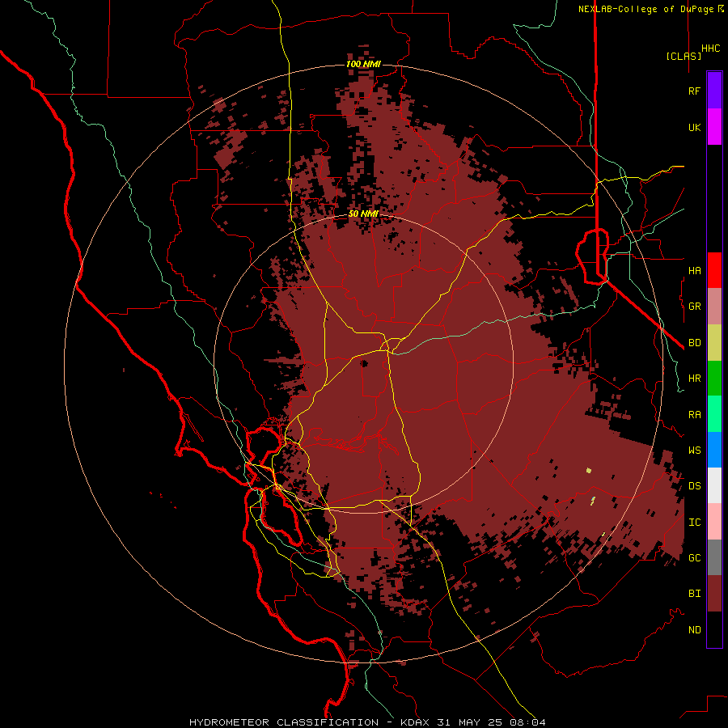Click the BI dark red legend swatch
728x728 pixels.
coord(714,594)
